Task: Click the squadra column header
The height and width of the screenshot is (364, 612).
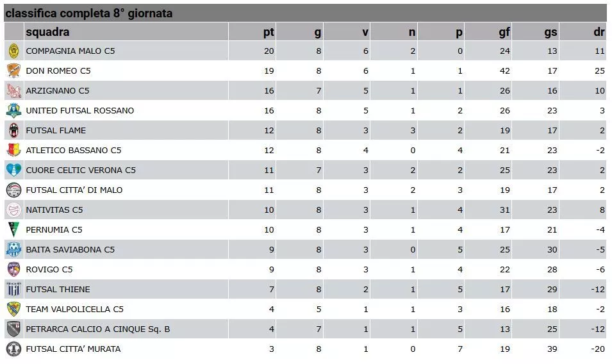Action: (x=47, y=31)
